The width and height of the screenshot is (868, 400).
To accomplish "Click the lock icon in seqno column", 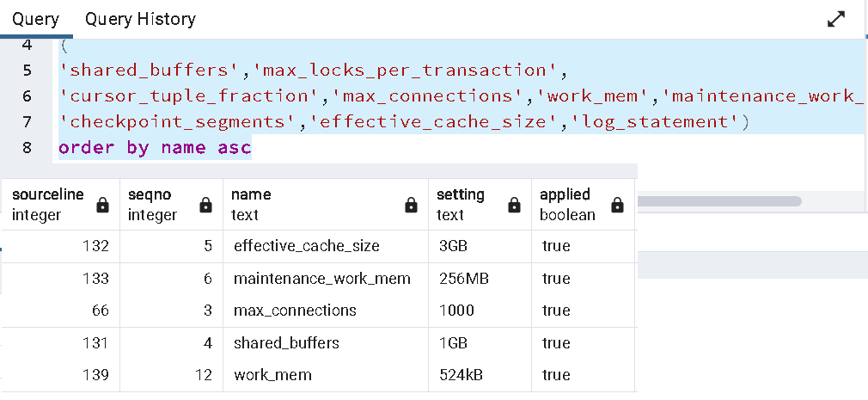I will 205,205.
